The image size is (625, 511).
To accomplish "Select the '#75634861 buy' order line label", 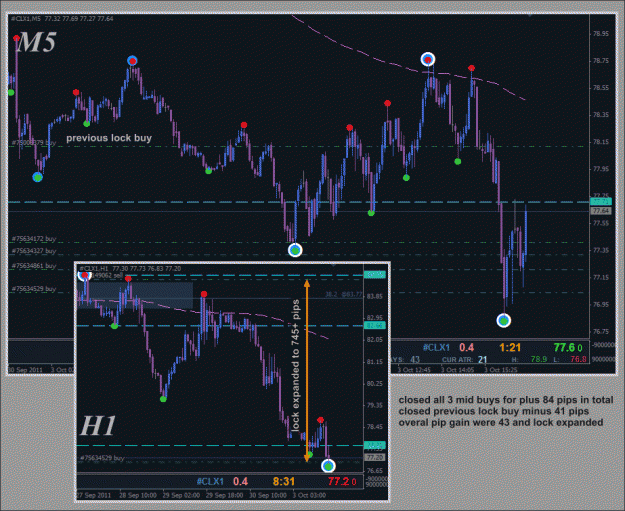I will (x=34, y=266).
